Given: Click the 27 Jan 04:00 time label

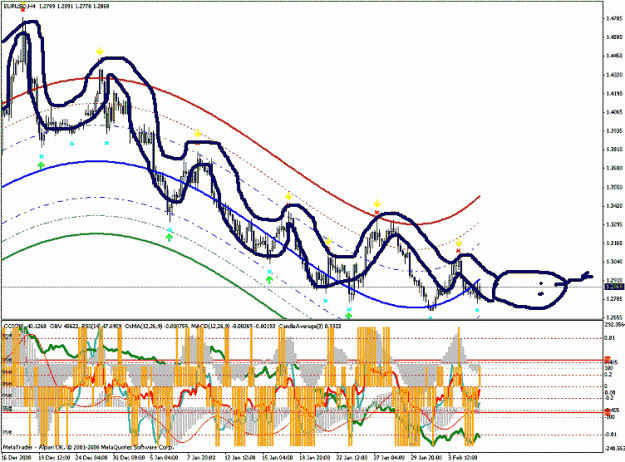Looking at the screenshot, I should [x=389, y=457].
